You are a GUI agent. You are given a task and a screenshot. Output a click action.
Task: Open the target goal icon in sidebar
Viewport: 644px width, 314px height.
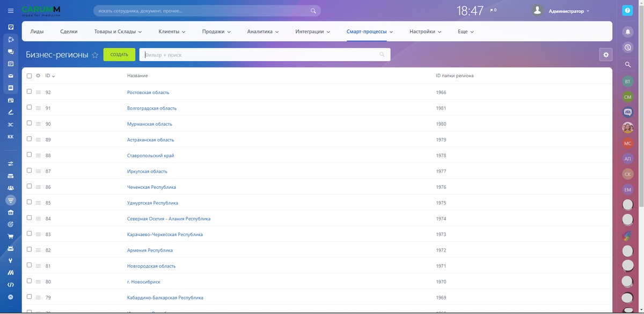(11, 224)
